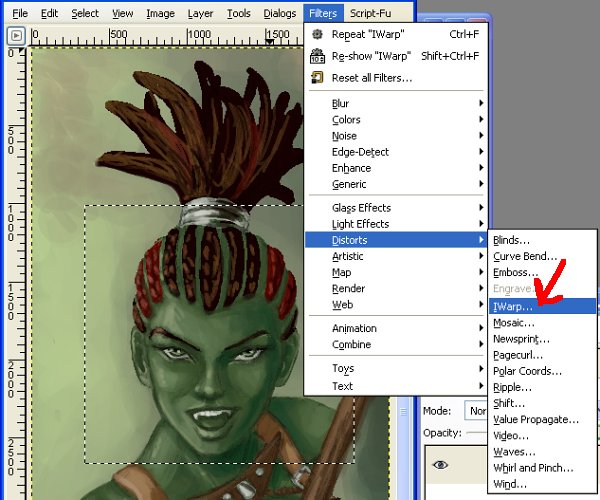This screenshot has height=500, width=600.
Task: Expand the Artistic submenu
Action: pos(396,256)
